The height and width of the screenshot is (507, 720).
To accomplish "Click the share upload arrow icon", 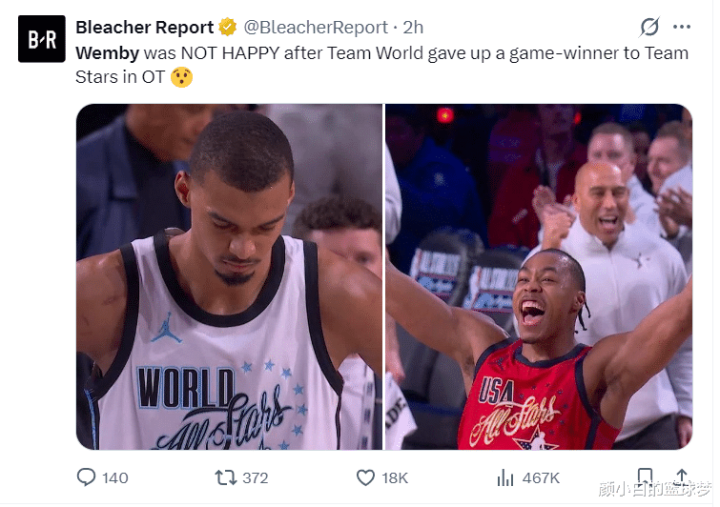I will [x=682, y=477].
